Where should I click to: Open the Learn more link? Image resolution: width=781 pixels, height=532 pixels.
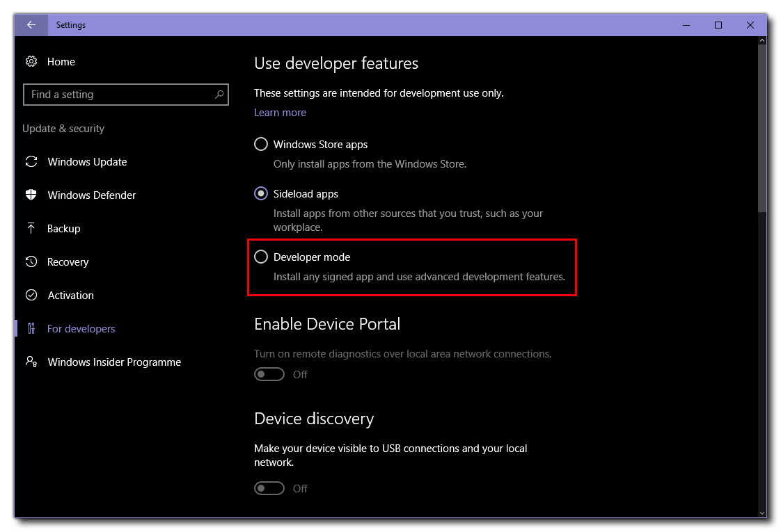[280, 112]
